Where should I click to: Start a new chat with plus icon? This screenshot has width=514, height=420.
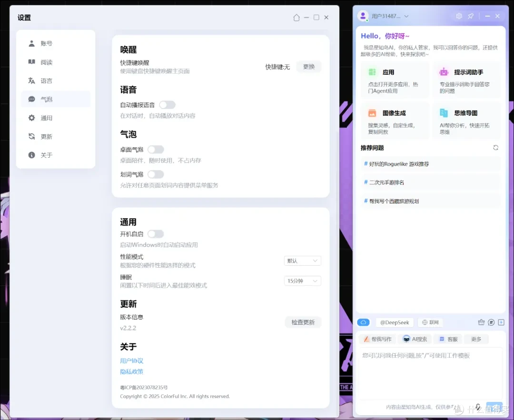(501, 322)
